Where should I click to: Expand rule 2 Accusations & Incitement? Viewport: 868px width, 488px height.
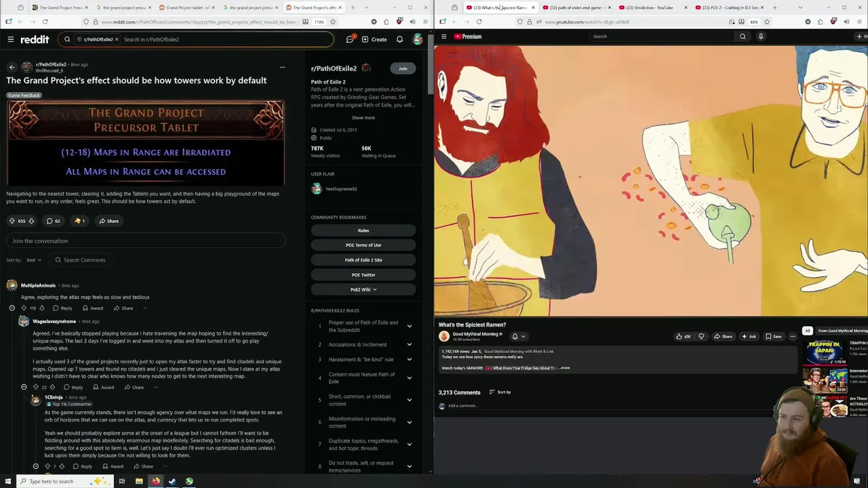point(409,345)
